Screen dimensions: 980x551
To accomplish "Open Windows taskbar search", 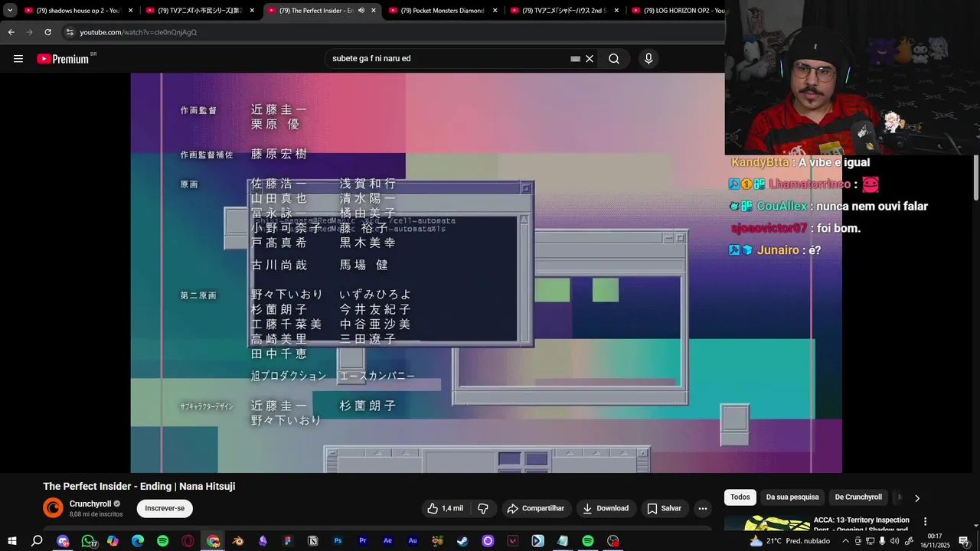I will [x=37, y=541].
